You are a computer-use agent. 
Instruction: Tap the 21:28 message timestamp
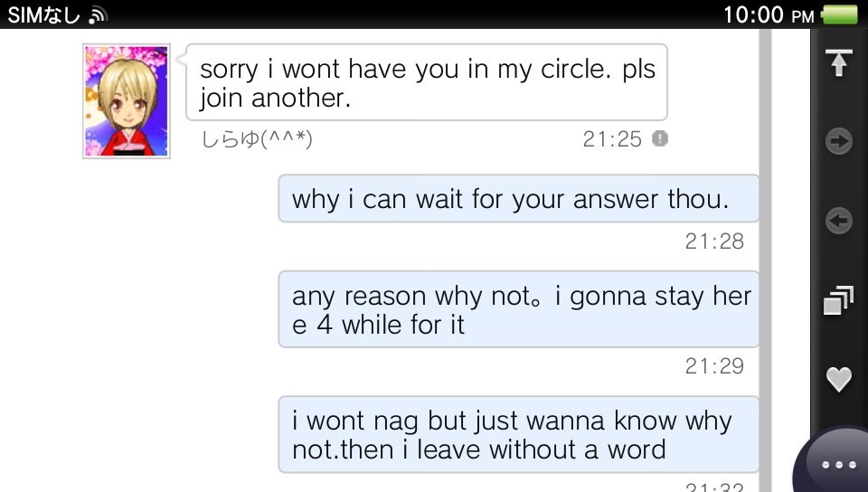click(x=714, y=241)
